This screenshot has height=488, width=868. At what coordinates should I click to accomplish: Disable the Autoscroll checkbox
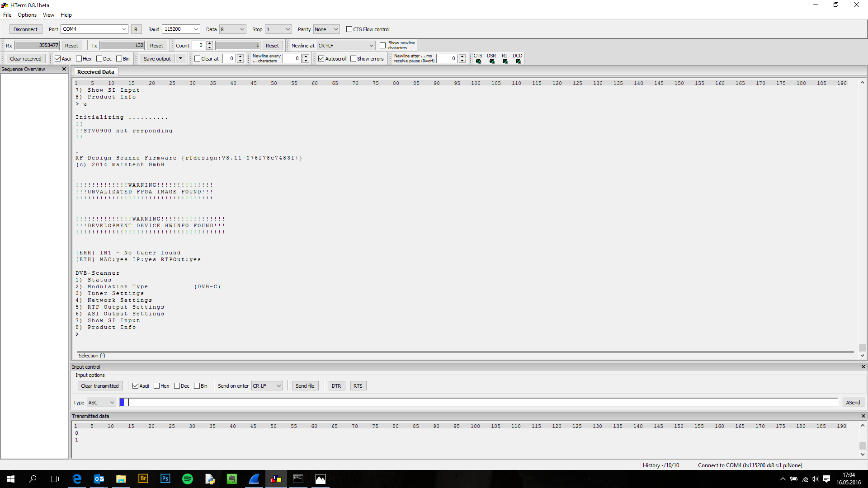pos(321,59)
